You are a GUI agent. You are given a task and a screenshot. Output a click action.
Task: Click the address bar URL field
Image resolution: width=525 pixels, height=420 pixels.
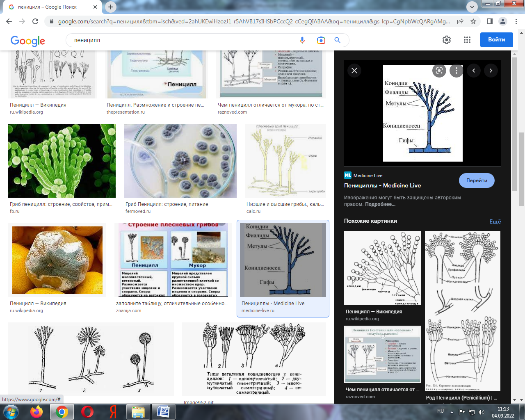[253, 21]
